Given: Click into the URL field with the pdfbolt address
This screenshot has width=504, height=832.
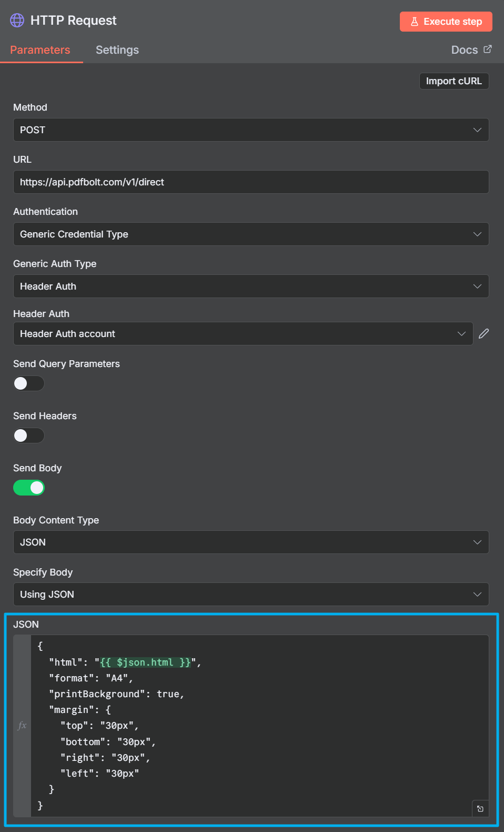Looking at the screenshot, I should coord(251,182).
